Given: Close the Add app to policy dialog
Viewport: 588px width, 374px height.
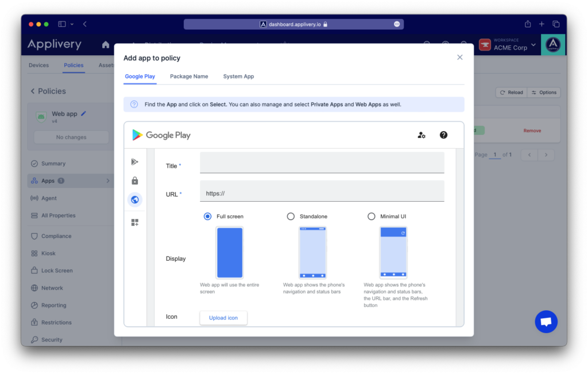Looking at the screenshot, I should 460,57.
